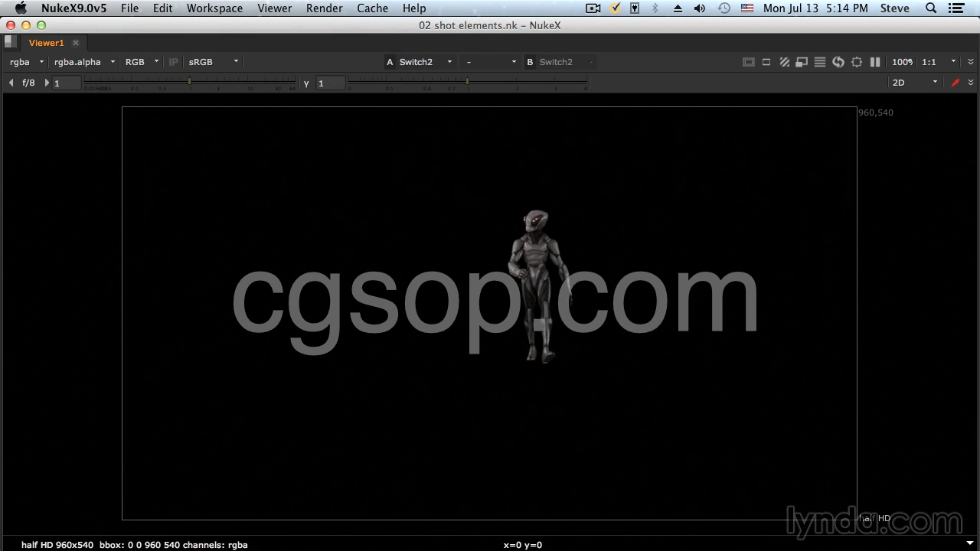The width and height of the screenshot is (980, 551).
Task: Open the rgba layer dropdown
Action: 27,62
